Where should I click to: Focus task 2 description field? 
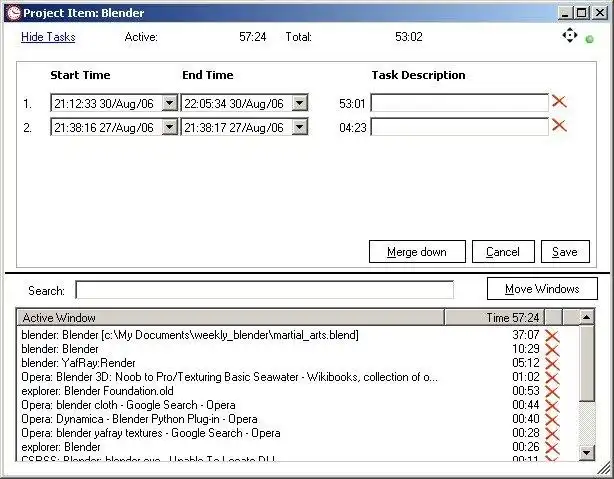click(460, 127)
